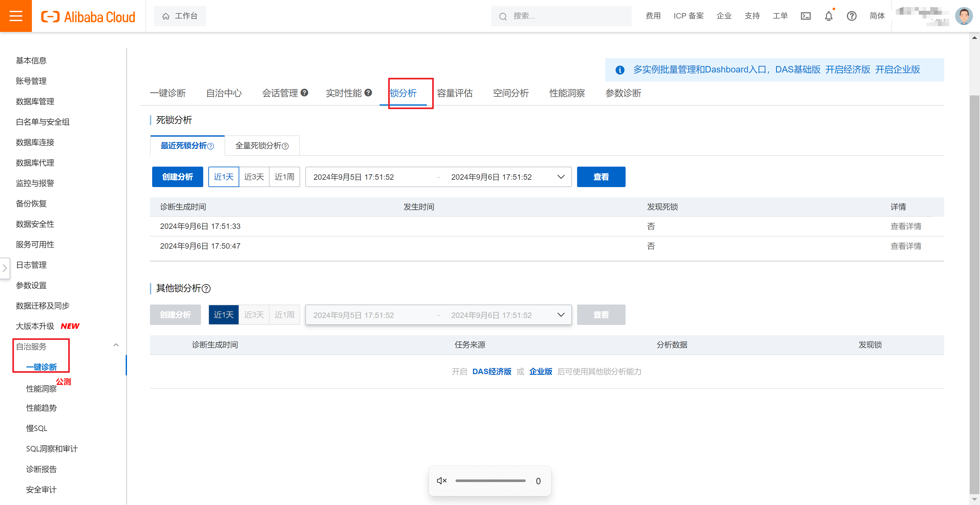Open the Cloud Shell terminal icon
Screen dimensions: 980x505
[x=806, y=16]
